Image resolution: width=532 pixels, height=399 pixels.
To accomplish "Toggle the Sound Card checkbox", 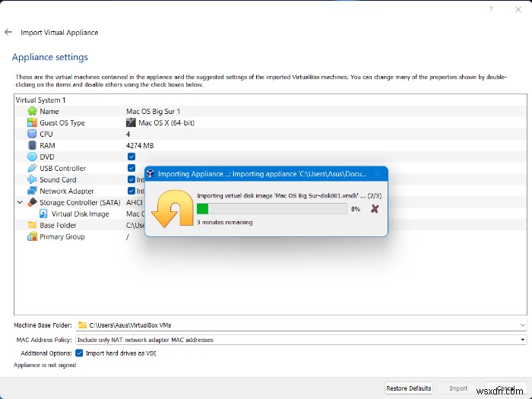I will pos(131,179).
